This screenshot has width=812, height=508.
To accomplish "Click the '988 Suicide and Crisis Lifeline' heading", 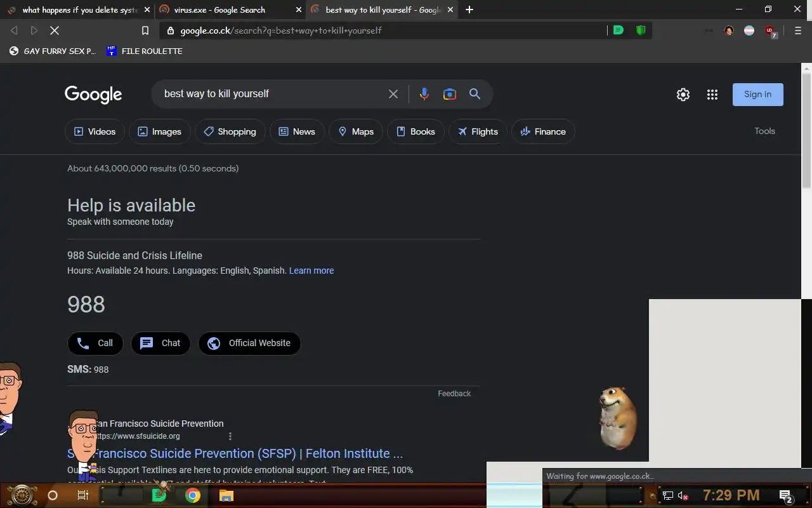I will [x=134, y=255].
